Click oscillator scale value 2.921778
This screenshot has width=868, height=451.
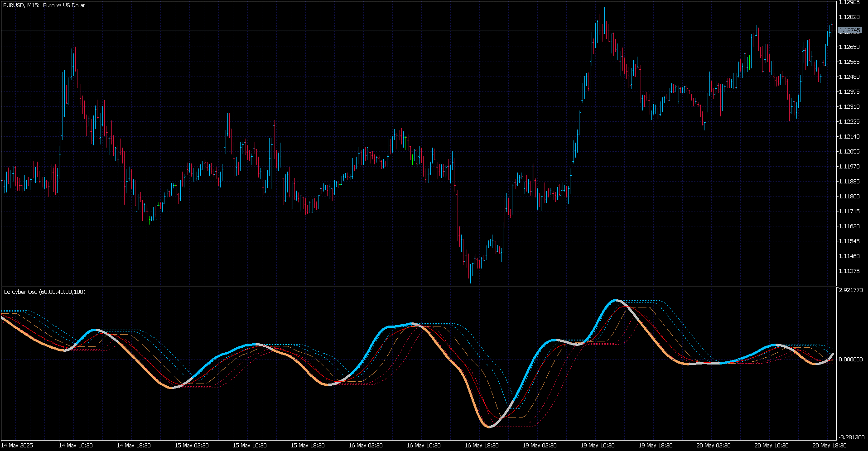tap(851, 290)
